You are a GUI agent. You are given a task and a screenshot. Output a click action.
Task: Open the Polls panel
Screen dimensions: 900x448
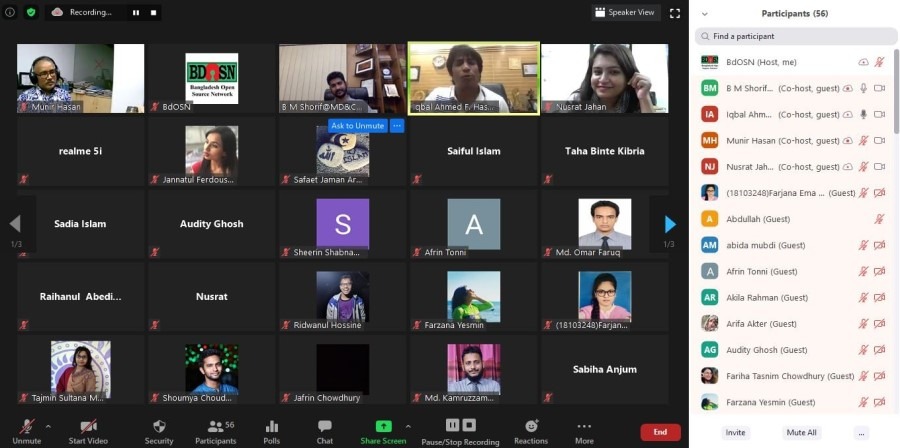(x=271, y=430)
